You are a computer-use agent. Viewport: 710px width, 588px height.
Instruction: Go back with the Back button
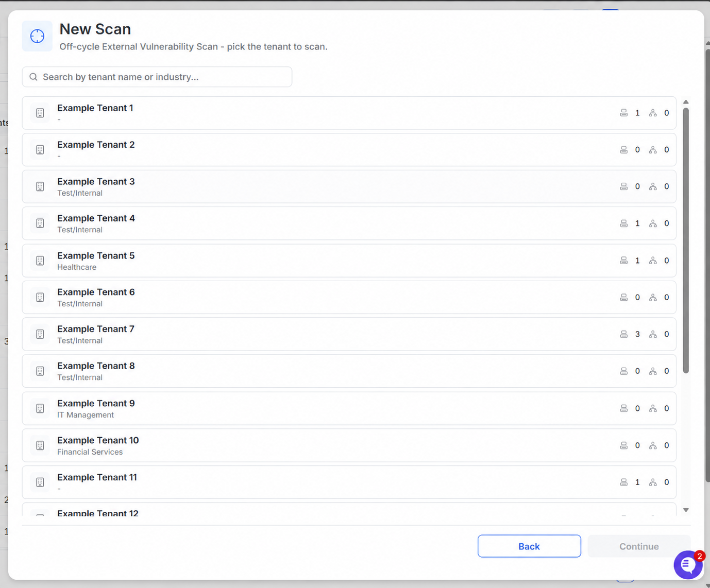529,546
